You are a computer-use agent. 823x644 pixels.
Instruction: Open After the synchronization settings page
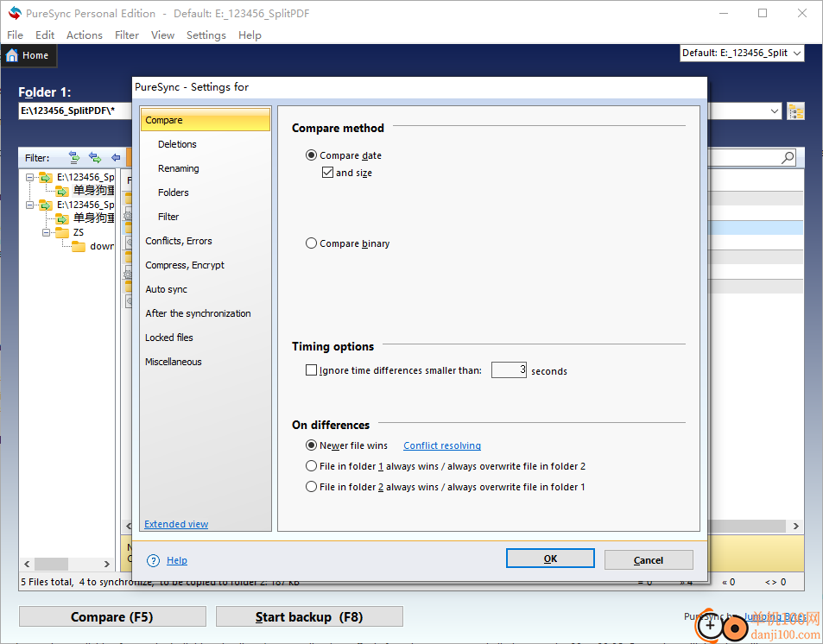pos(198,313)
